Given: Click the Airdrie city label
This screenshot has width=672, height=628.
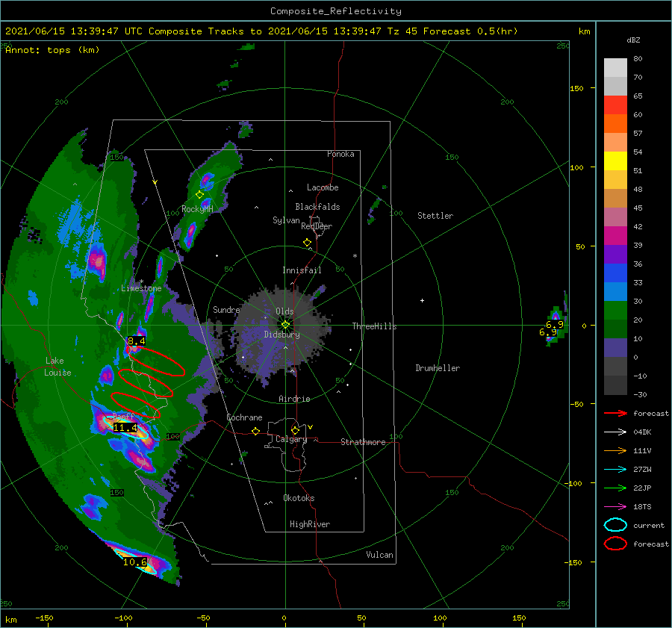Looking at the screenshot, I should click(294, 399).
